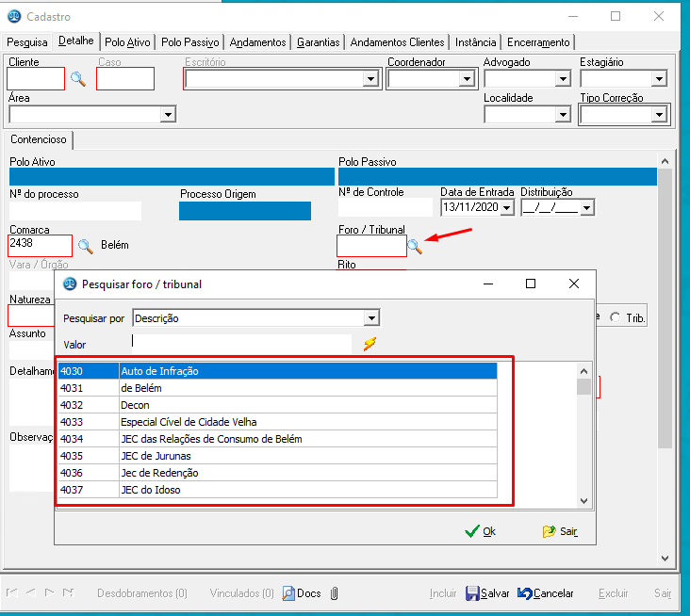Viewport: 690px width, 616px height.
Task: Select row 4032 Decon
Action: [278, 405]
